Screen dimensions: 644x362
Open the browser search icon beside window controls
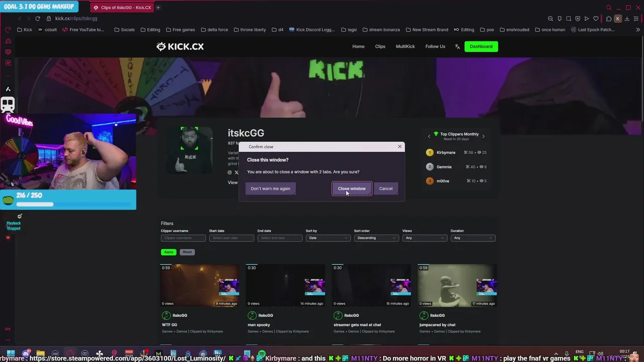click(x=609, y=8)
